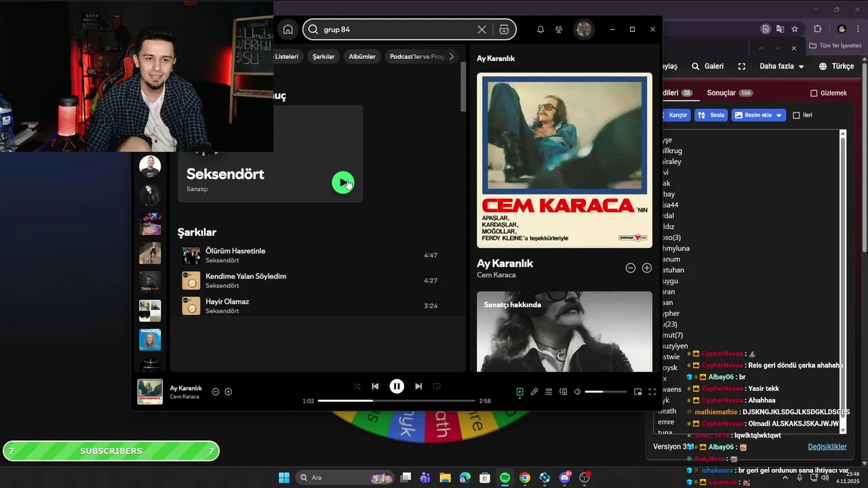Open connect to a device

(563, 392)
